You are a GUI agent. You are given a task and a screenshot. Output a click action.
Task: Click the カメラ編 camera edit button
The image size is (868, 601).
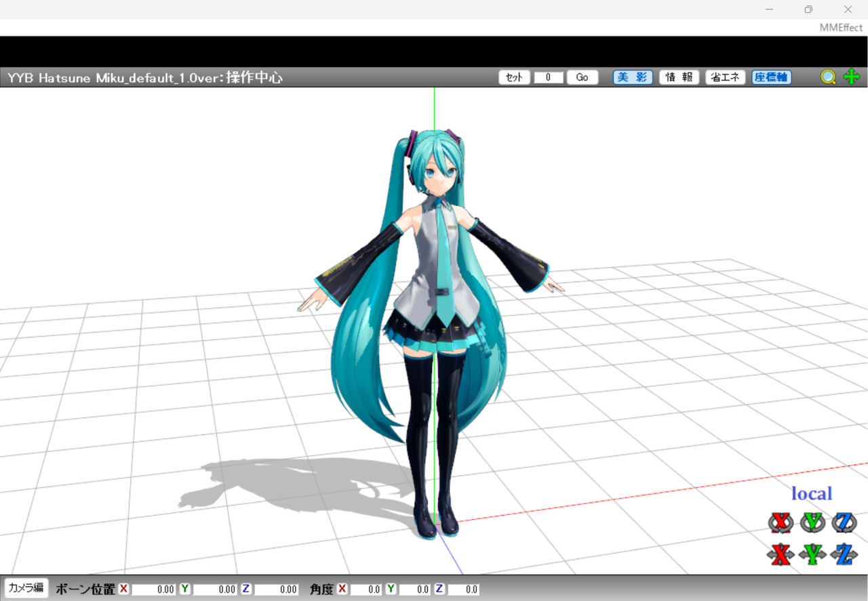[x=26, y=587]
